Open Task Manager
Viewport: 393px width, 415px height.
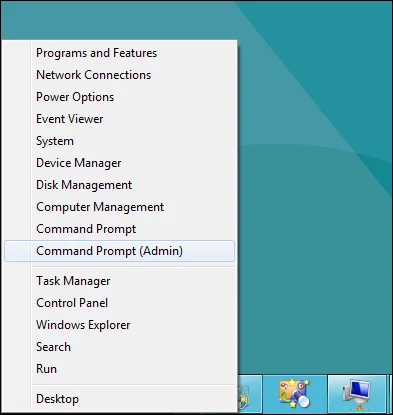coord(73,281)
